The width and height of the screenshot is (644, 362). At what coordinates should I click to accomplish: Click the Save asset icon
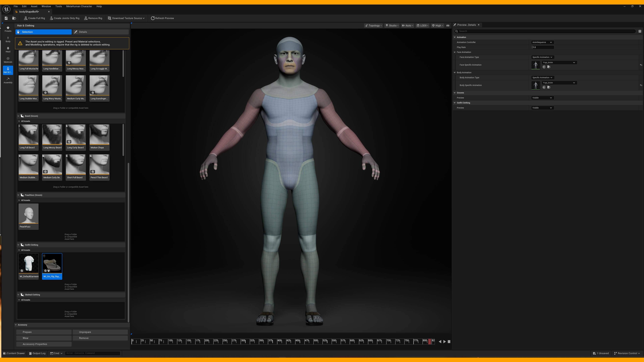6,18
